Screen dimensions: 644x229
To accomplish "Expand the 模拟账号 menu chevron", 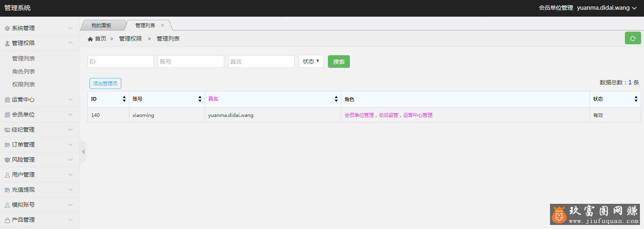I will click(70, 205).
